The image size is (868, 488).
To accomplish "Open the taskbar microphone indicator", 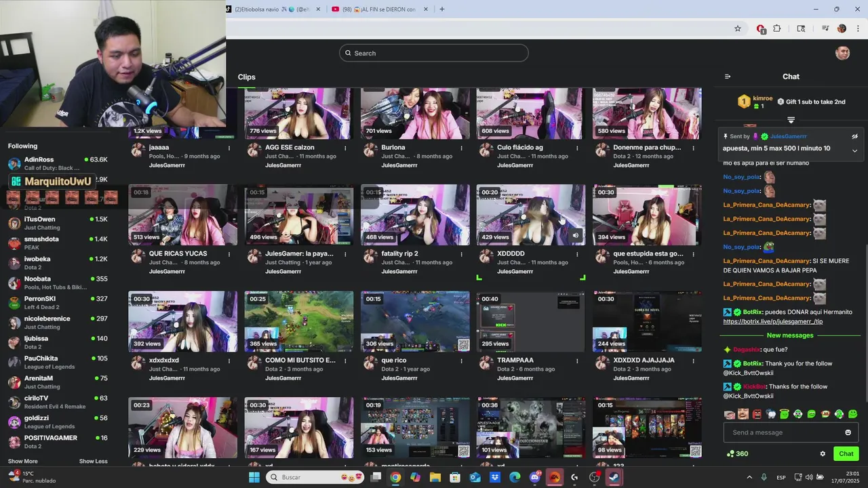I will pos(764,477).
